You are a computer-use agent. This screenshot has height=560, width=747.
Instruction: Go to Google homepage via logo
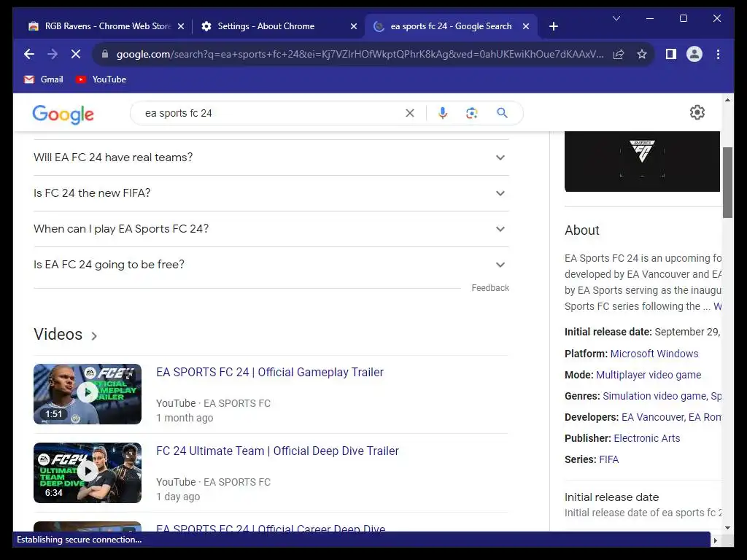63,114
